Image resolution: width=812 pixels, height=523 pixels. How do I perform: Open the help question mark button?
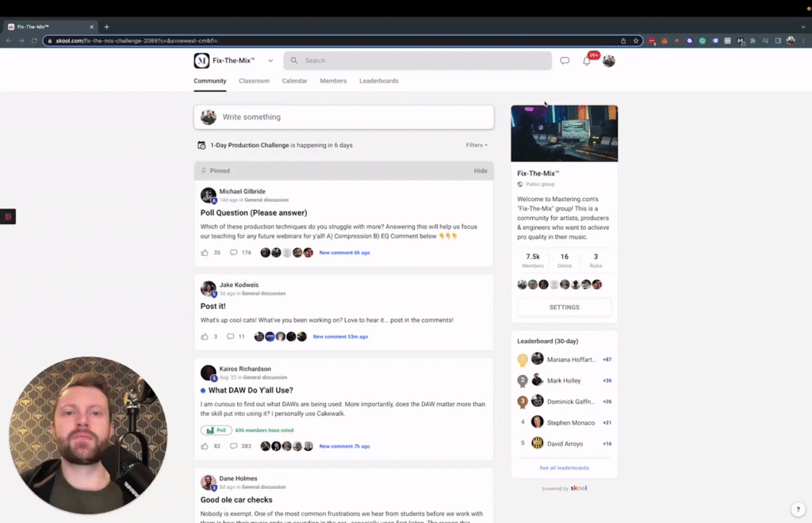798,509
